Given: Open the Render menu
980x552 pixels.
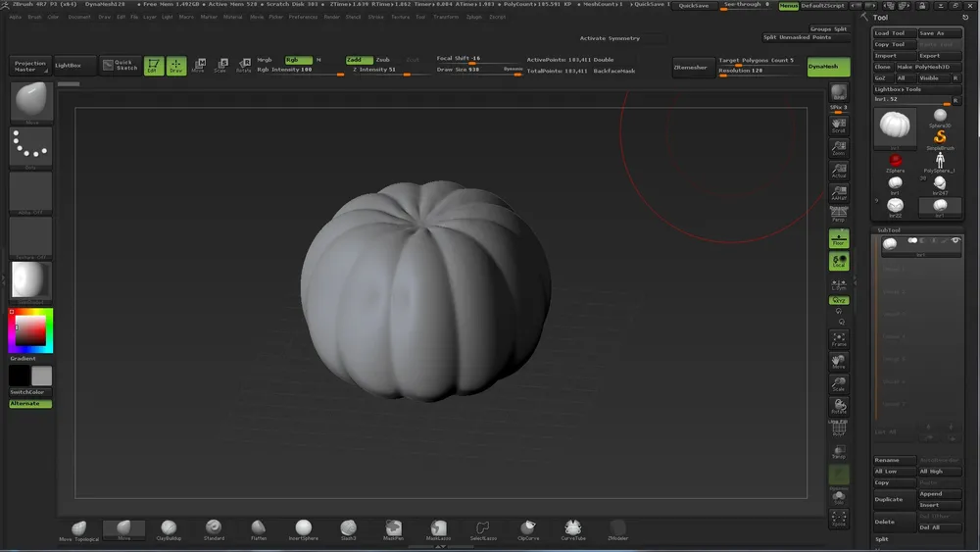Looking at the screenshot, I should coord(332,17).
